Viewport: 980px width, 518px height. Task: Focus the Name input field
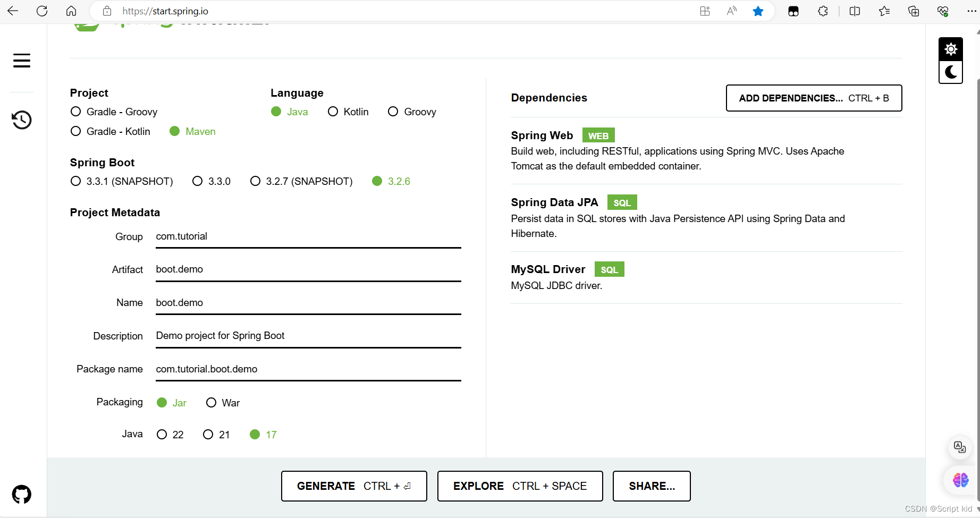click(x=308, y=303)
